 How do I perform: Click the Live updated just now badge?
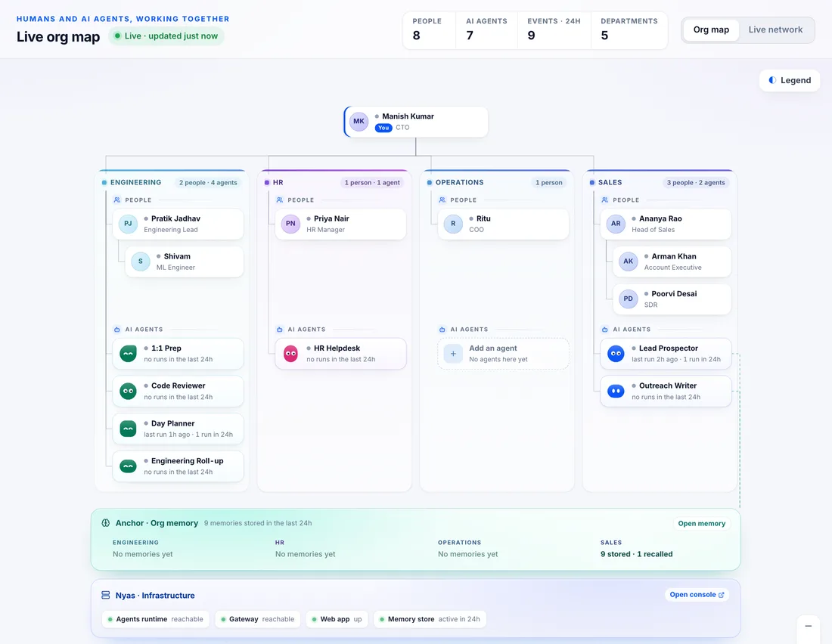[166, 36]
